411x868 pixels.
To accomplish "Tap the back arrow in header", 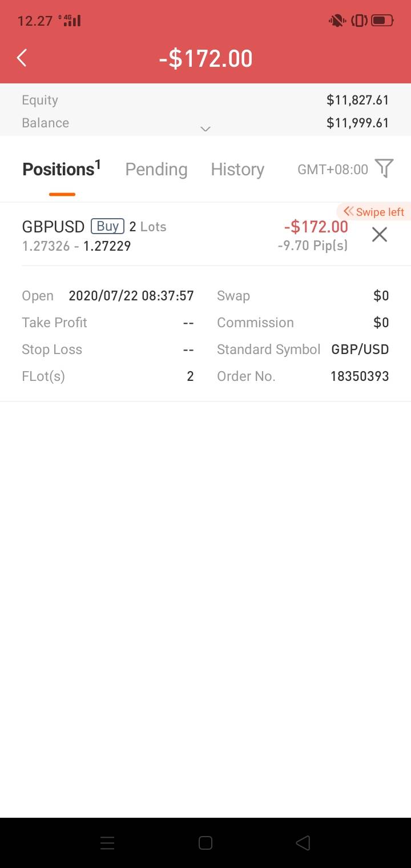I will point(22,58).
